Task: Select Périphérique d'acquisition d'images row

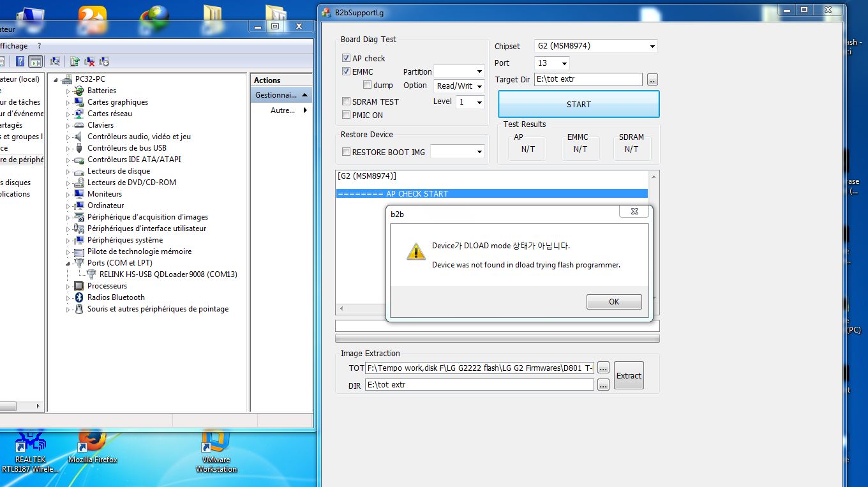Action: [147, 217]
